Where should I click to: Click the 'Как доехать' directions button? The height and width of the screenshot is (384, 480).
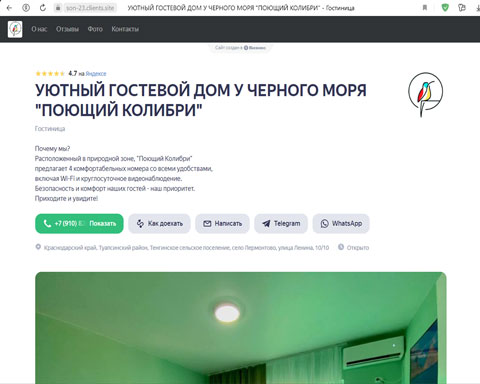pyautogui.click(x=159, y=223)
